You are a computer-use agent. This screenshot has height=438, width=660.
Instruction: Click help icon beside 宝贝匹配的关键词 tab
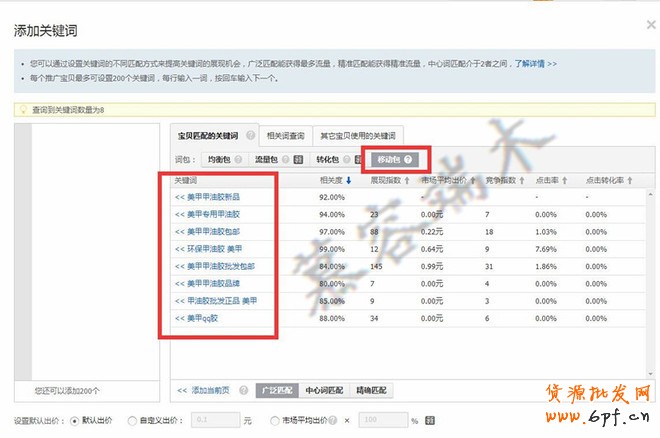[247, 136]
